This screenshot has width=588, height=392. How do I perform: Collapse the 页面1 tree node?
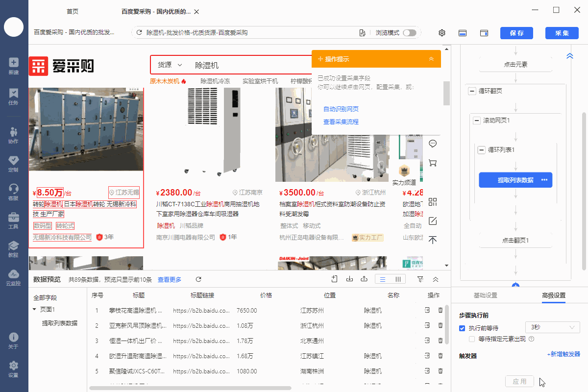(x=34, y=310)
